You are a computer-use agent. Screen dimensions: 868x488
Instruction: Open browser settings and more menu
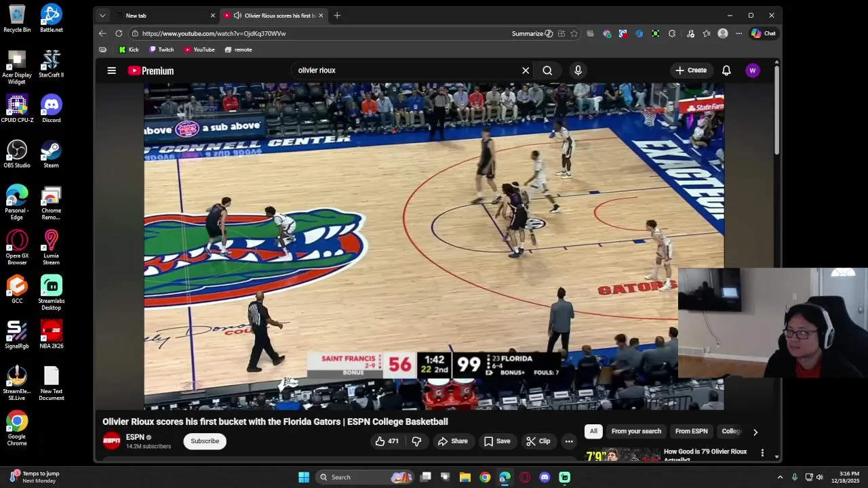coord(739,33)
